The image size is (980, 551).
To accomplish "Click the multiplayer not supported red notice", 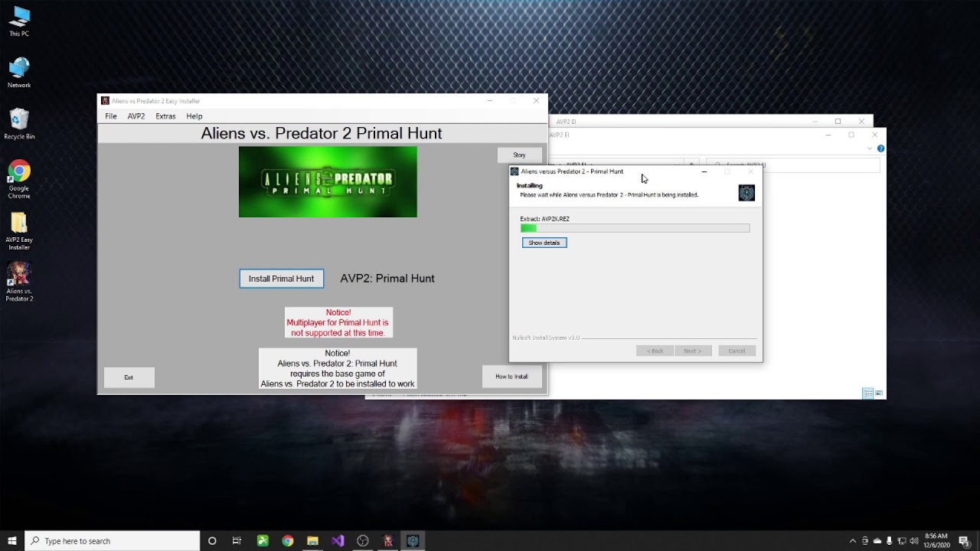I will pos(338,323).
